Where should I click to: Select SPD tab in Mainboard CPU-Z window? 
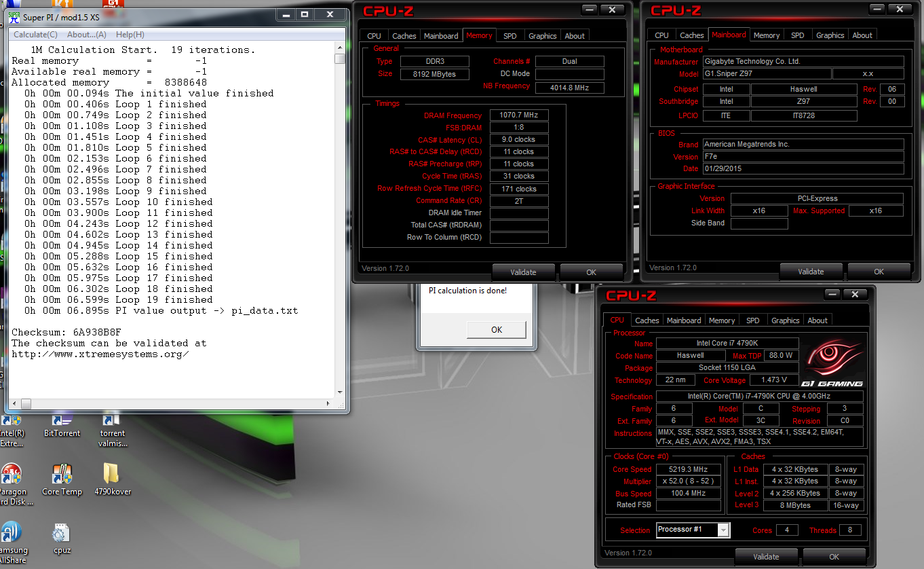(798, 35)
